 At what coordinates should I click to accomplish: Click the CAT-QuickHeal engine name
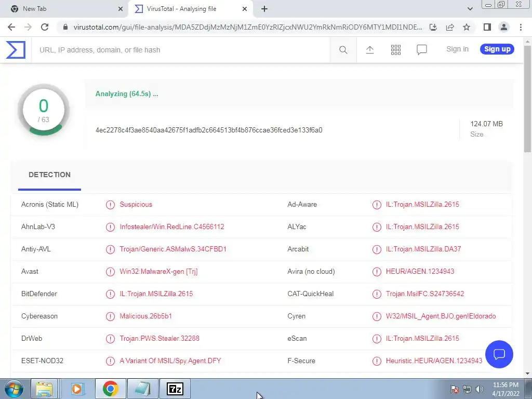pyautogui.click(x=311, y=294)
